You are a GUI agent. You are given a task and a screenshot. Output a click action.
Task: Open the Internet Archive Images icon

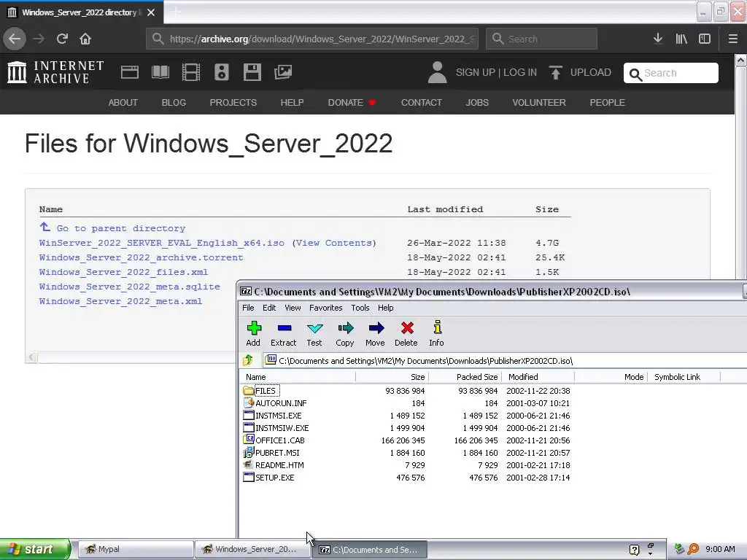click(283, 72)
